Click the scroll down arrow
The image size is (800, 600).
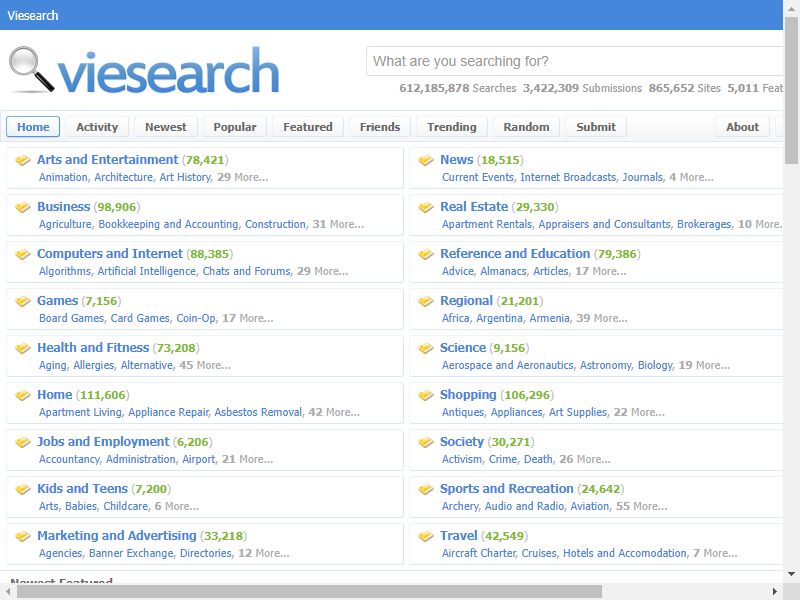pos(791,574)
